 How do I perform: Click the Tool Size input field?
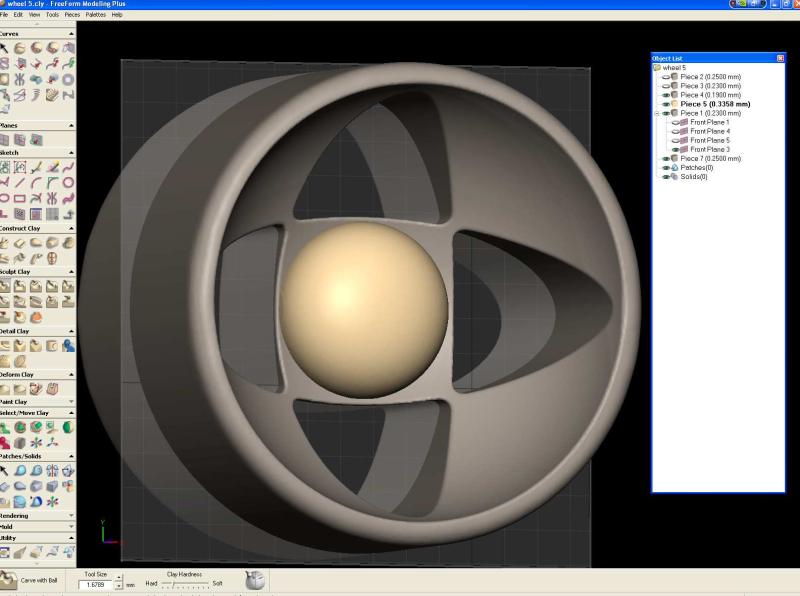(95, 583)
